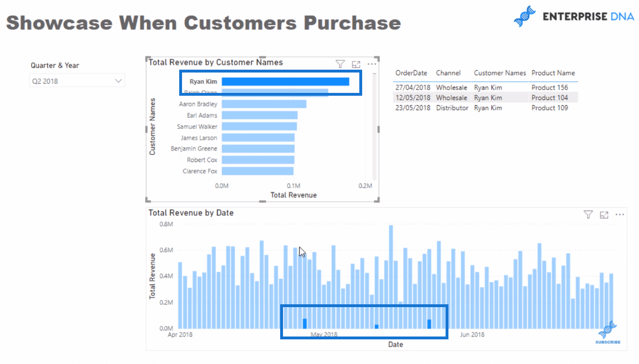Open more options ellipsis on Total Revenue by Date
Screen dimensions: 639x364
pos(620,215)
